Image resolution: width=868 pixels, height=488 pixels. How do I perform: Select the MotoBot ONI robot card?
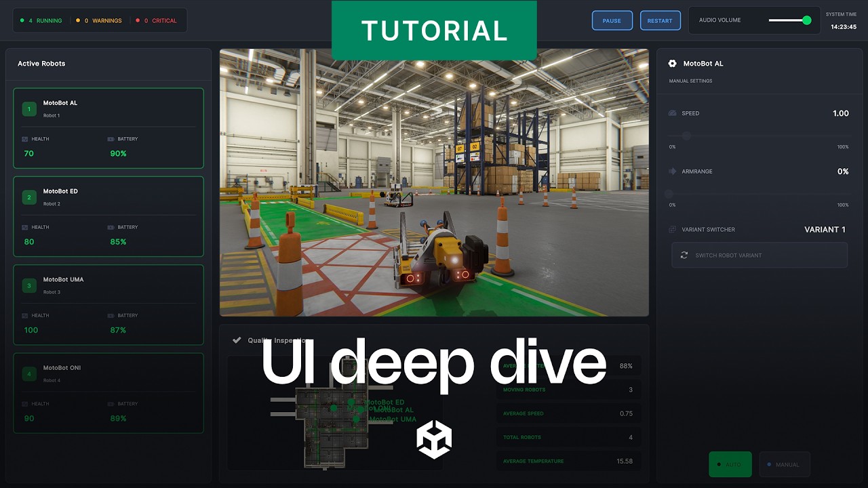coord(108,392)
